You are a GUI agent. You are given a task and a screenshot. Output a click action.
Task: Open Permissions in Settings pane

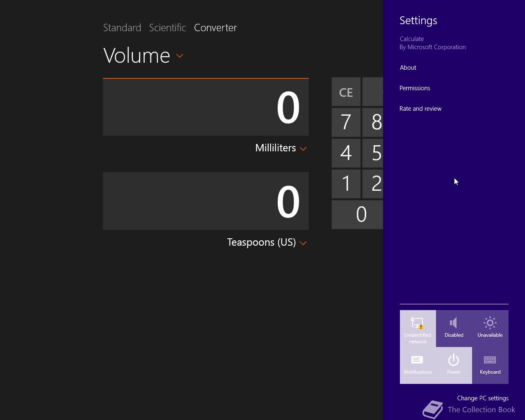coord(415,88)
